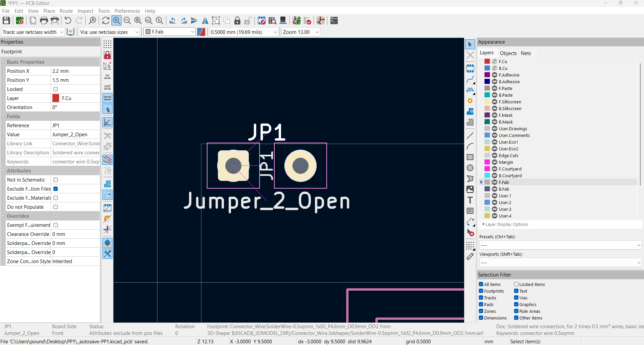The width and height of the screenshot is (644, 345).
Task: Select the Delete items tool
Action: pyautogui.click(x=470, y=232)
